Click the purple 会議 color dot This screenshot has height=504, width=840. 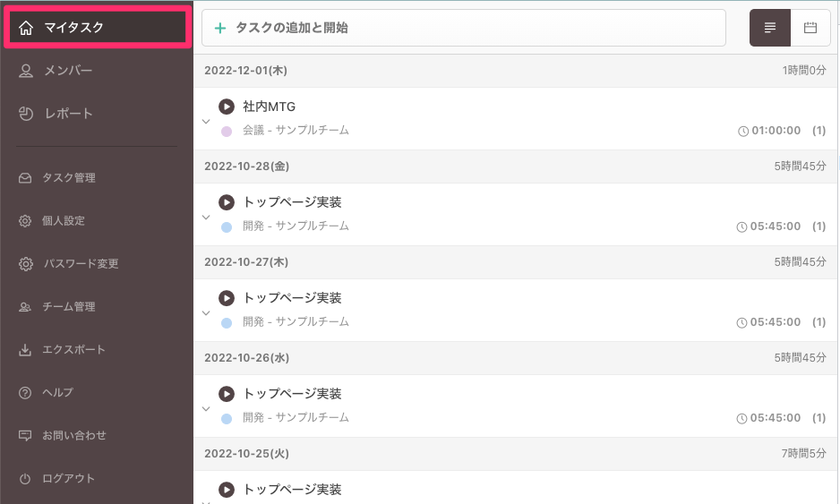(x=227, y=131)
